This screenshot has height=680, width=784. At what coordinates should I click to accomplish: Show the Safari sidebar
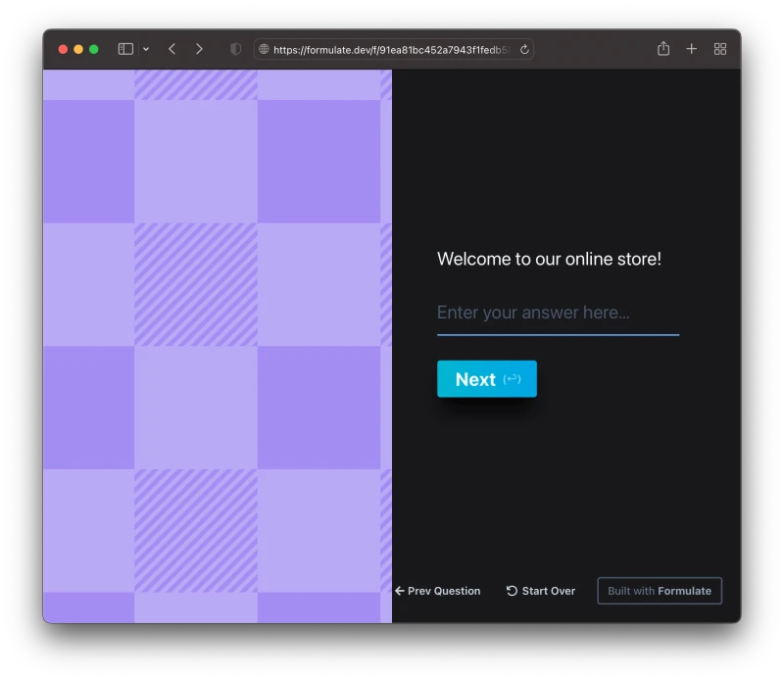pyautogui.click(x=125, y=49)
